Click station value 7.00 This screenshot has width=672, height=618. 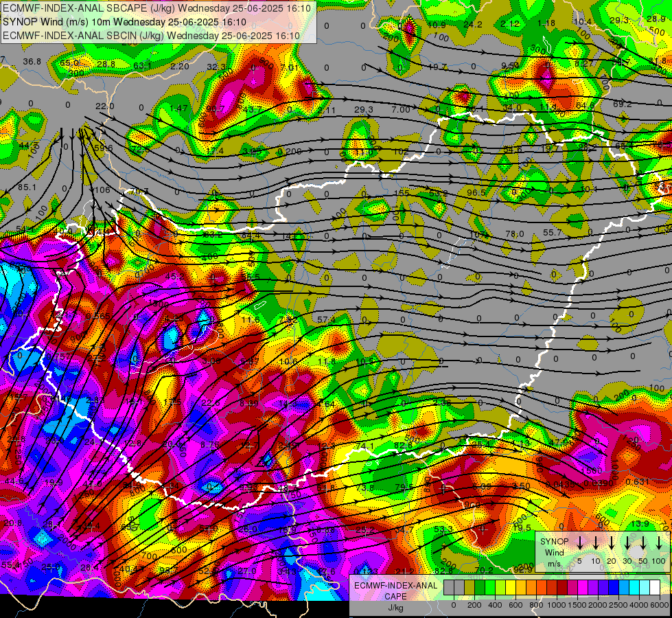[x=401, y=109]
